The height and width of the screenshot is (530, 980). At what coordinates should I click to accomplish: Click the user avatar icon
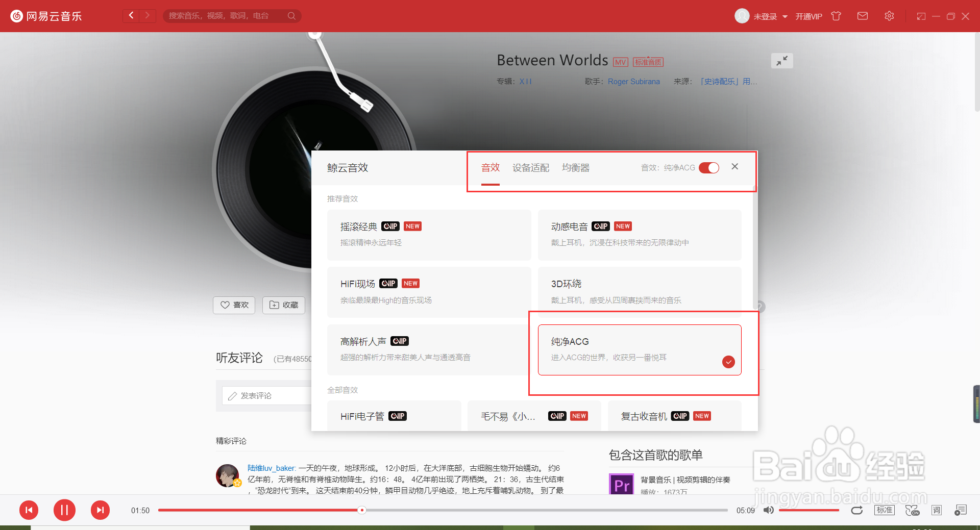[x=742, y=16]
